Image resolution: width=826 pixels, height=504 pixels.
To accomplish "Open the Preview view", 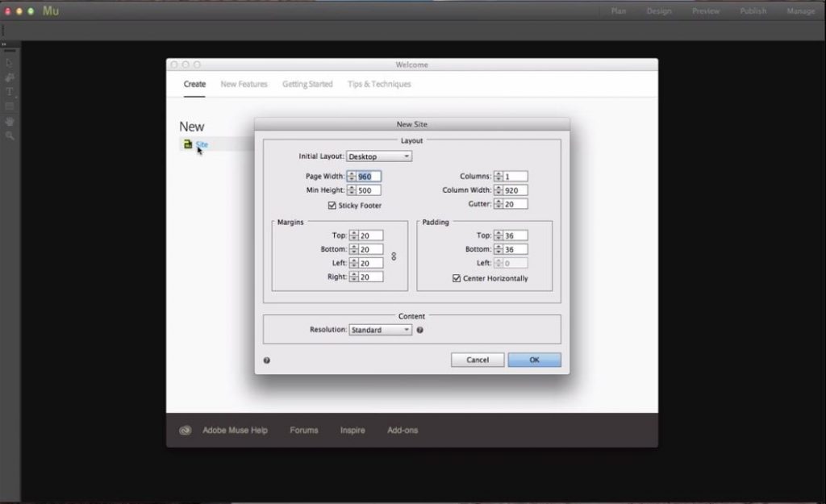I will (706, 11).
